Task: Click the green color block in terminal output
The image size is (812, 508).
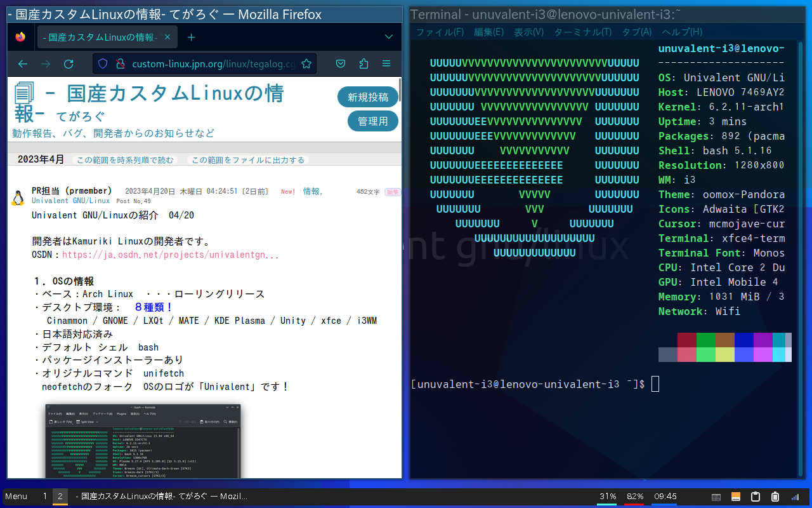Action: [x=706, y=340]
